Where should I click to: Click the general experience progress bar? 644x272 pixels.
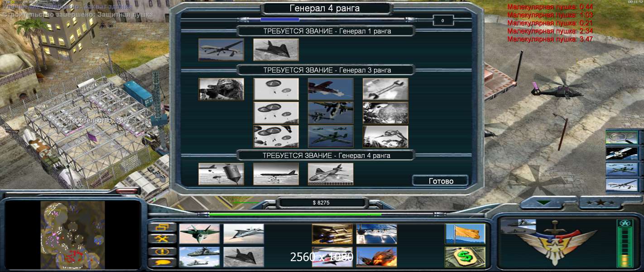[326, 19]
